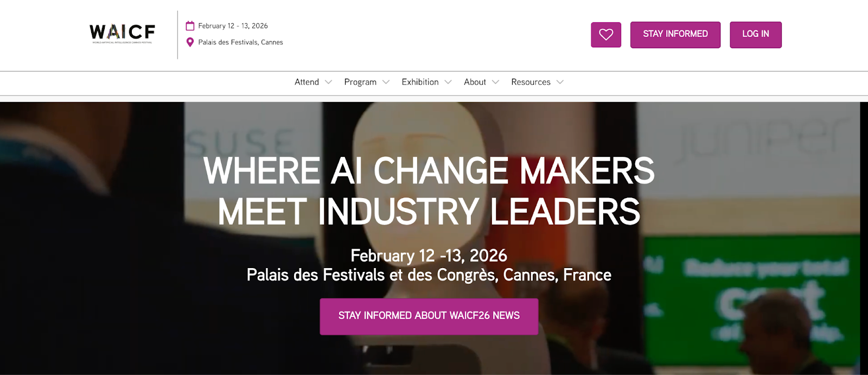
Task: Click the WAICF logo
Action: [x=122, y=33]
